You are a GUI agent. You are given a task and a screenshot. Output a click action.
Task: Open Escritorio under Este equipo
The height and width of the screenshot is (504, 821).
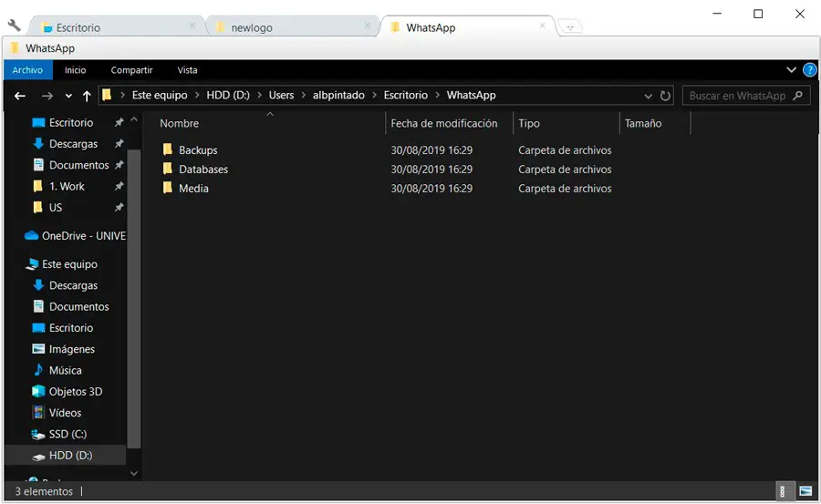pyautogui.click(x=70, y=327)
